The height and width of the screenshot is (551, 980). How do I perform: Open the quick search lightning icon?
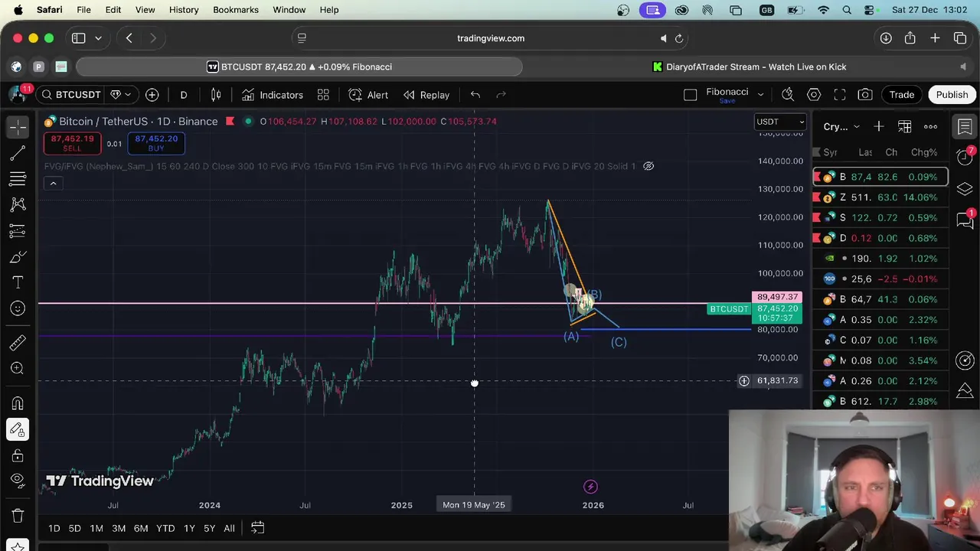(788, 95)
